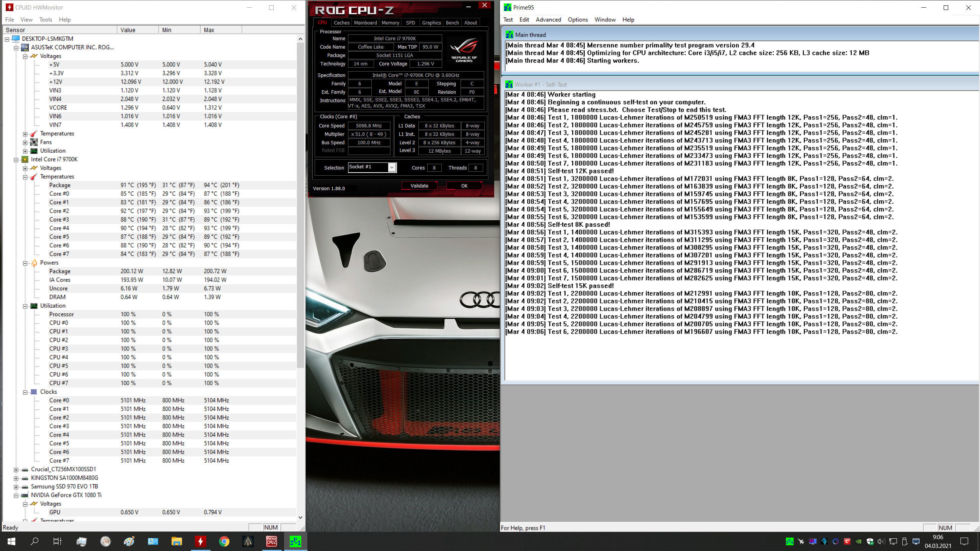Open the speaker volume tray icon
The height and width of the screenshot is (551, 980).
[881, 541]
